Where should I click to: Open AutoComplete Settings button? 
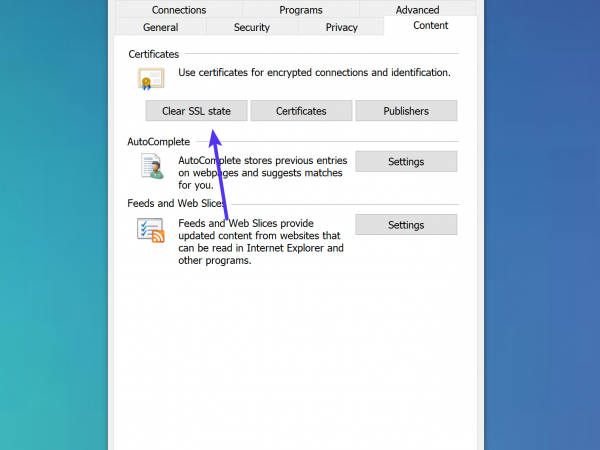(x=406, y=162)
